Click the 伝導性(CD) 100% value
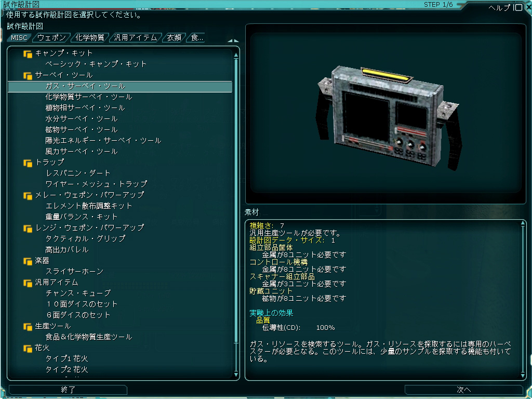Viewport: 532px width, 399px height. [325, 328]
